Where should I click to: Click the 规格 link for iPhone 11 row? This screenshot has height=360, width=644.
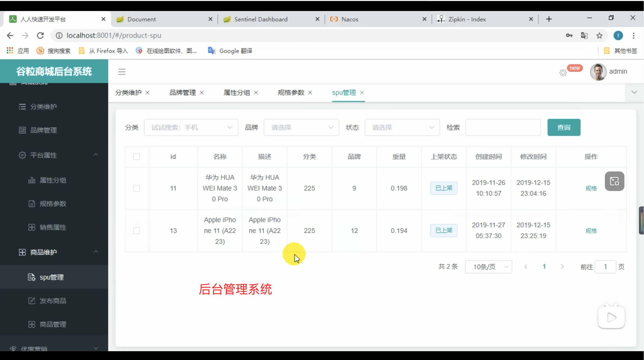tap(591, 231)
